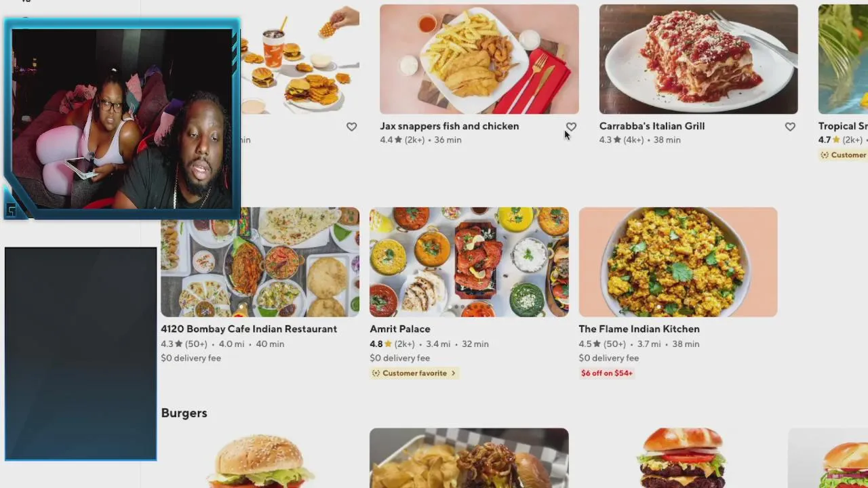
Task: Toggle heart on Carrabba's Italian Grill
Action: (790, 127)
